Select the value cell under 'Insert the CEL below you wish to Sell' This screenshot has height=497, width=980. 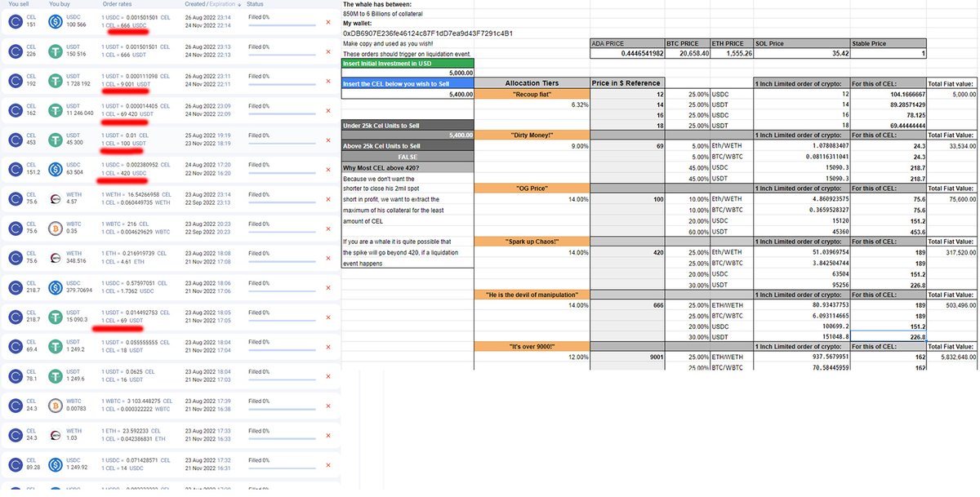pos(407,94)
